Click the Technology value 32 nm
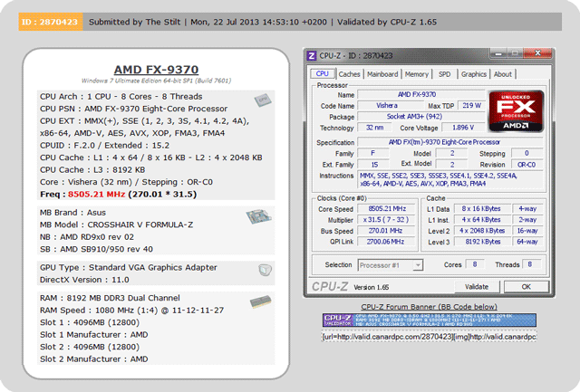Viewport: 580px width, 392px height. coord(374,128)
